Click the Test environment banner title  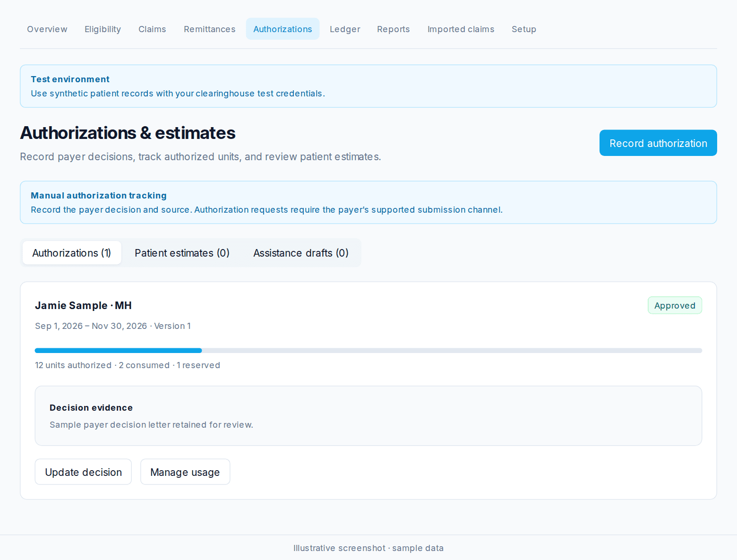click(x=70, y=79)
